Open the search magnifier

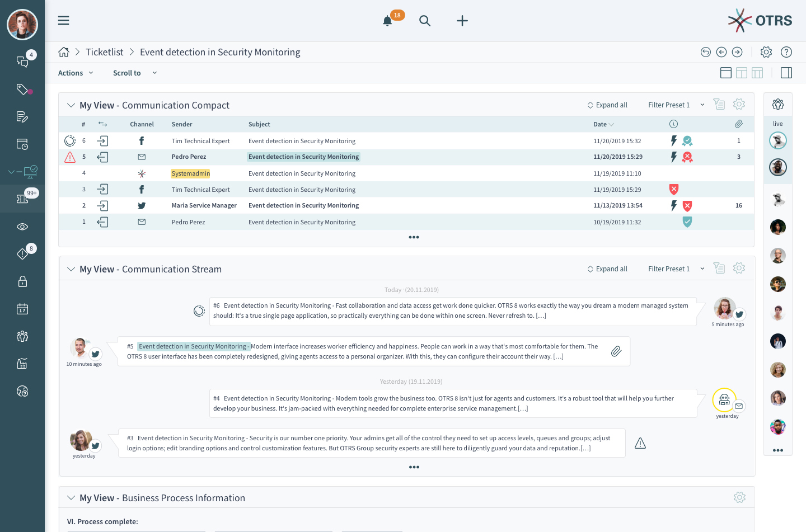(x=425, y=21)
